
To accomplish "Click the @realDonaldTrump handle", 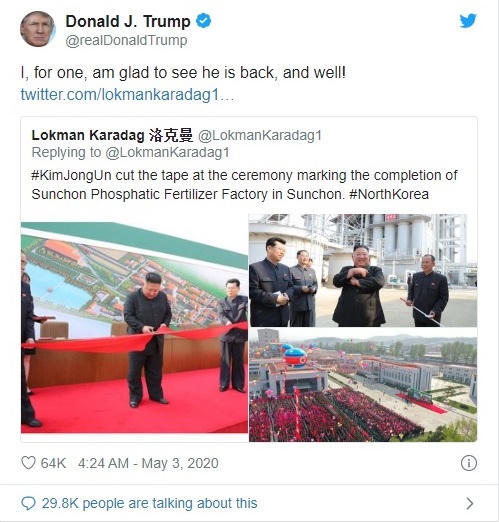I will (x=126, y=40).
